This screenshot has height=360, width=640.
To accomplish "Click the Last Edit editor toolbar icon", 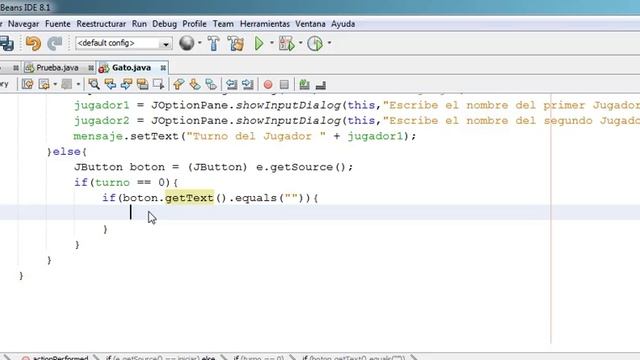I will point(27,84).
